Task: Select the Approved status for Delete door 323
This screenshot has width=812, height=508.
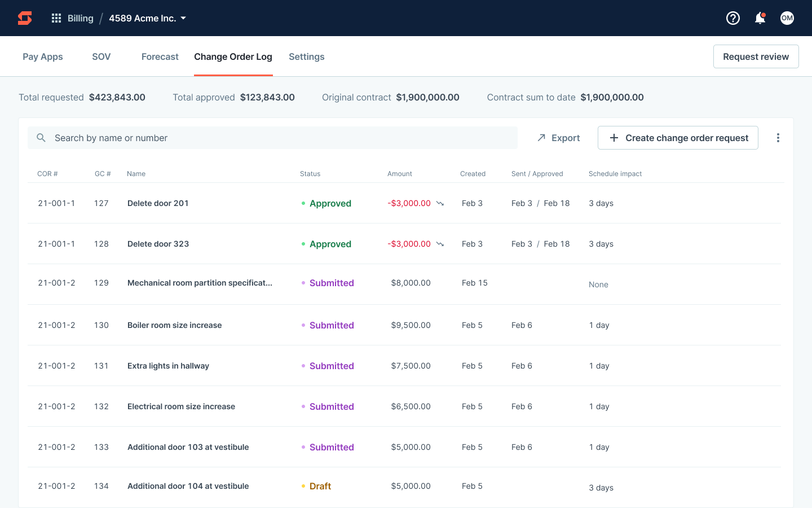Action: 330,244
